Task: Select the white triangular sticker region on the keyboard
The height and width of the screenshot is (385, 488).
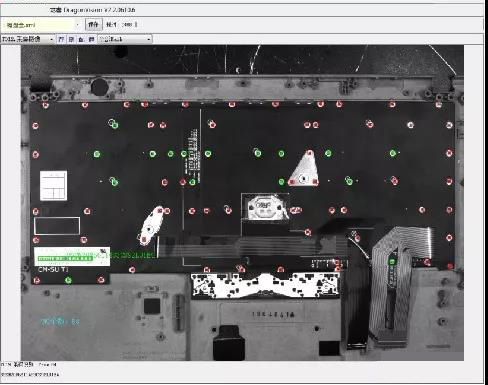Action: click(304, 169)
